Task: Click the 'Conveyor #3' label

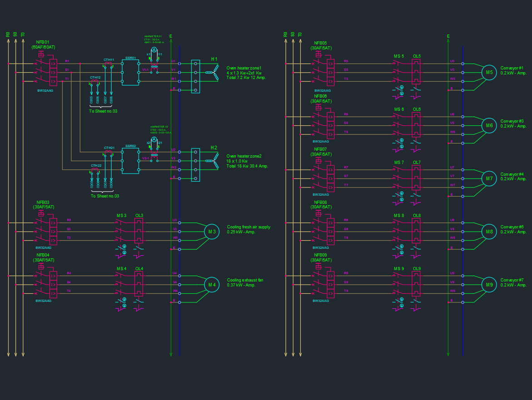Action: click(512, 121)
